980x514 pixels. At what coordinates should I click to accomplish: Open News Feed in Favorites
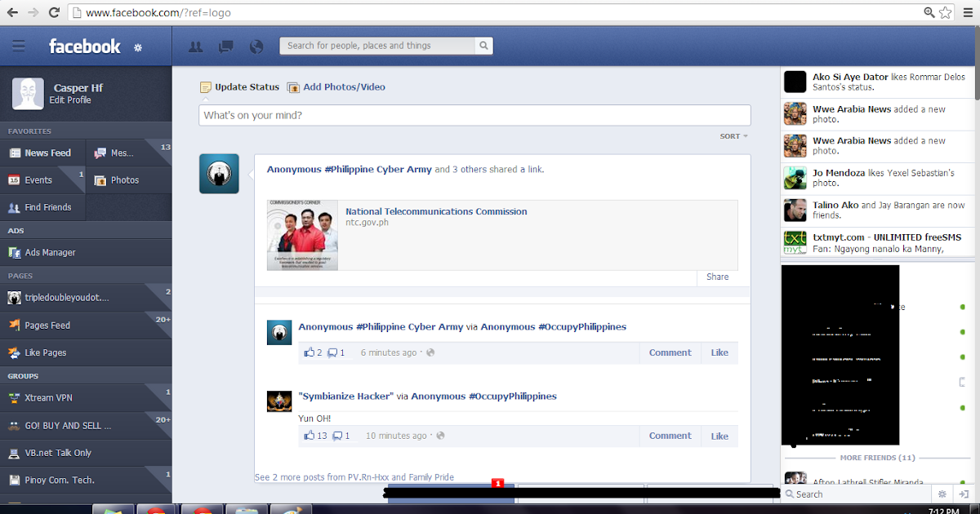coord(42,153)
